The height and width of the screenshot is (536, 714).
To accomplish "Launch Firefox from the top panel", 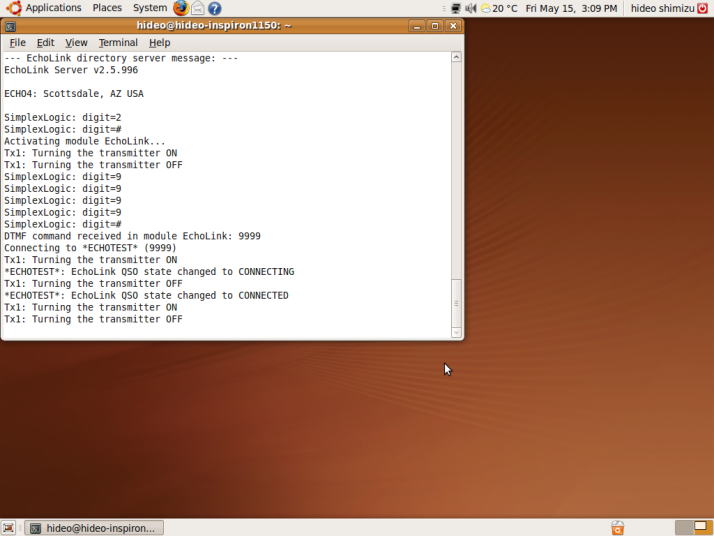I will (181, 8).
